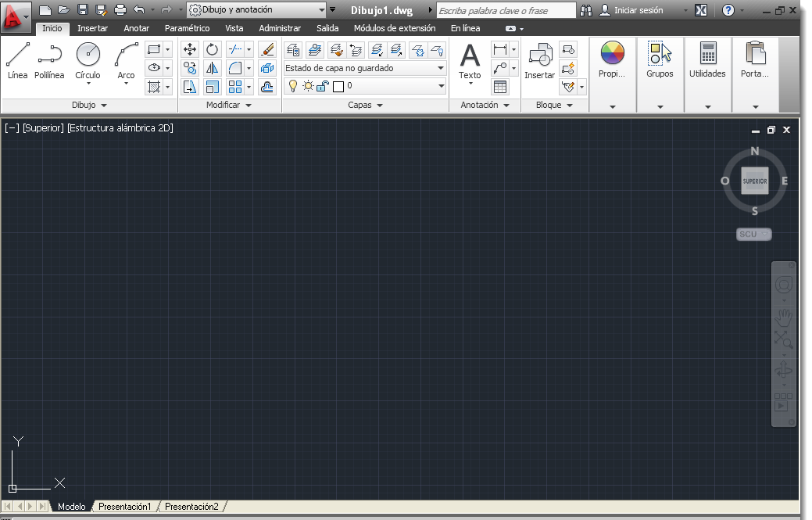Screen dimensions: 812x520
Task: Open the Estado de capa no guardado dropdown
Action: [x=439, y=69]
